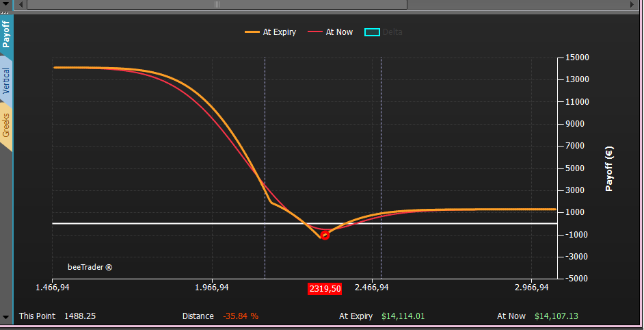644x330 pixels.
Task: Click the At Expiry $14,114.01 value
Action: (403, 316)
